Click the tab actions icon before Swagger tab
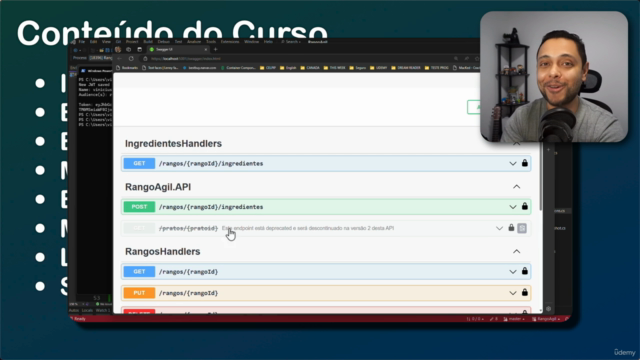The image size is (640, 360). [140, 49]
